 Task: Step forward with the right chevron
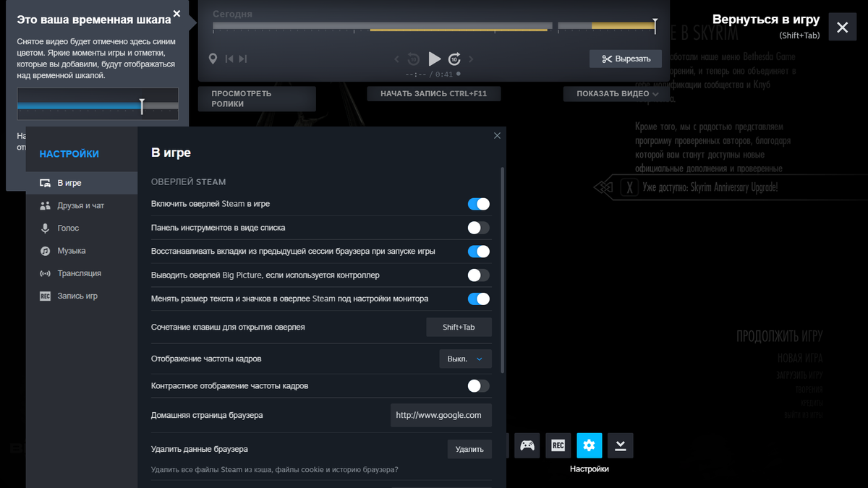pyautogui.click(x=472, y=59)
